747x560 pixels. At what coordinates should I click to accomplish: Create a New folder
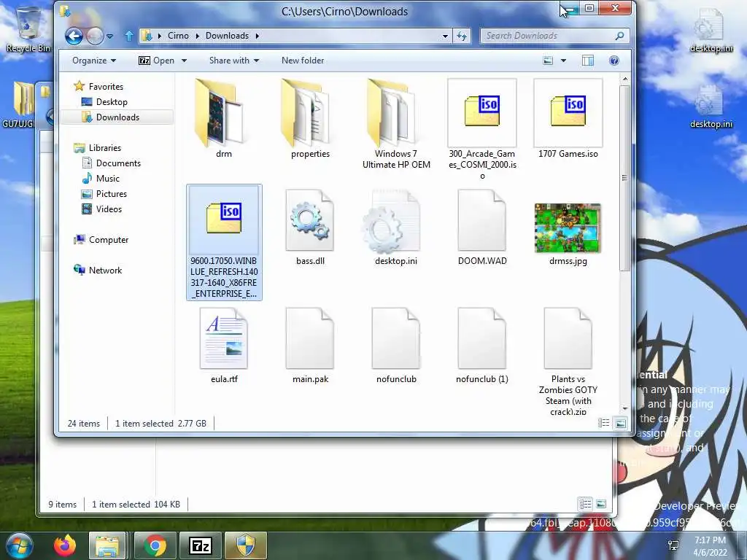pos(303,61)
